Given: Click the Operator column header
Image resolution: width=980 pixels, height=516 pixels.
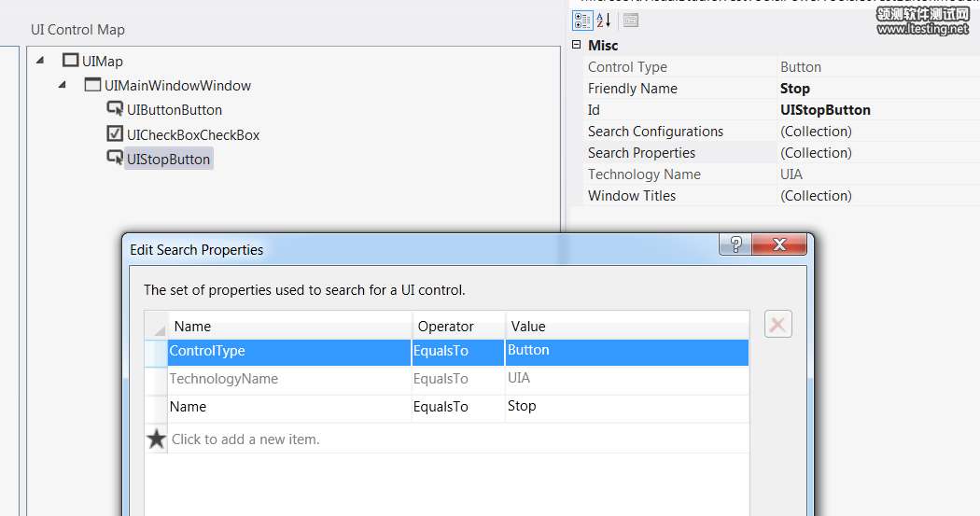Looking at the screenshot, I should (x=458, y=327).
